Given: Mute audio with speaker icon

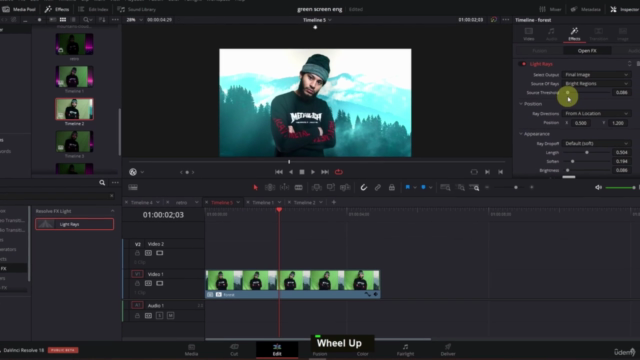Looking at the screenshot, I should pyautogui.click(x=598, y=187).
